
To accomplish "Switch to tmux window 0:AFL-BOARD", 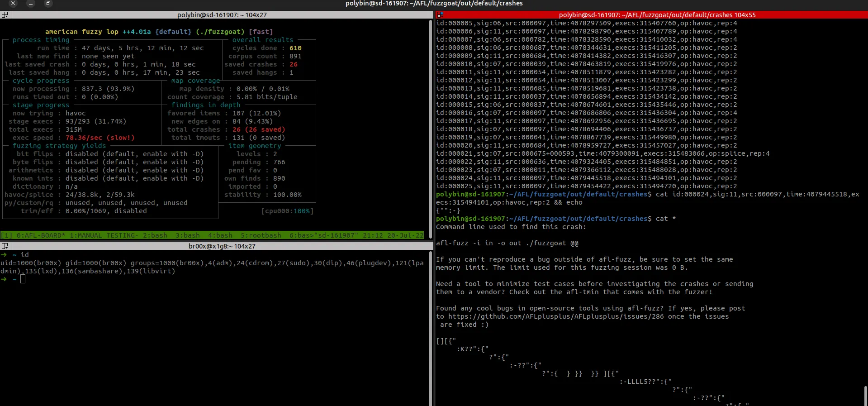I will pos(41,235).
